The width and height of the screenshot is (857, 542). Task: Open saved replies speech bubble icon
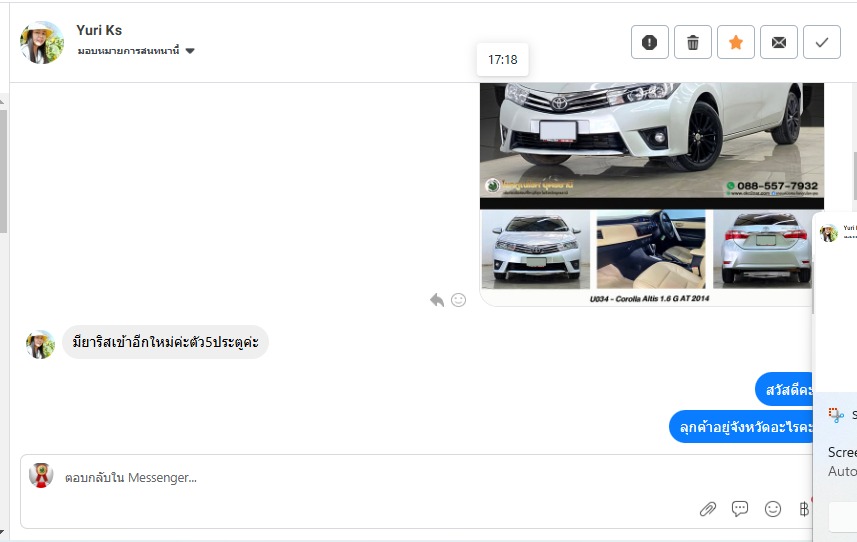739,509
